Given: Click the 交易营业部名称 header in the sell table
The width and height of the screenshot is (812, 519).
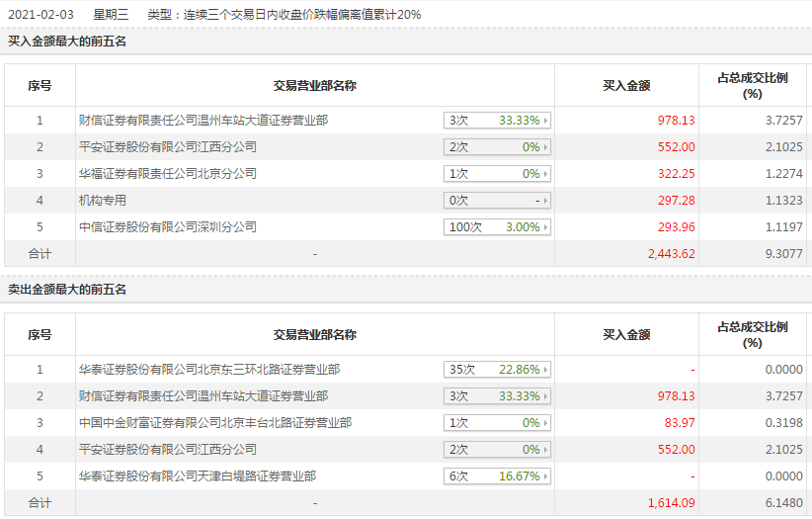Looking at the screenshot, I should click(315, 335).
